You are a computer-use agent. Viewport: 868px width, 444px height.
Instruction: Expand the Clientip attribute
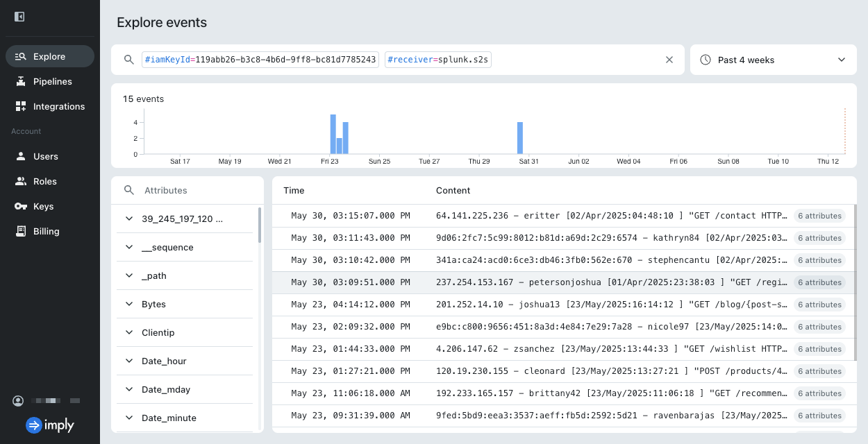185,332
